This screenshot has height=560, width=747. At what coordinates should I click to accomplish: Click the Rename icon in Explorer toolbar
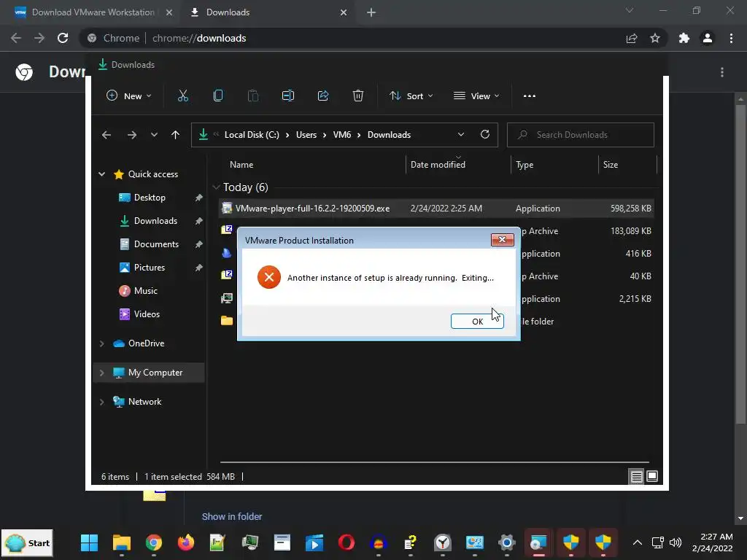287,96
